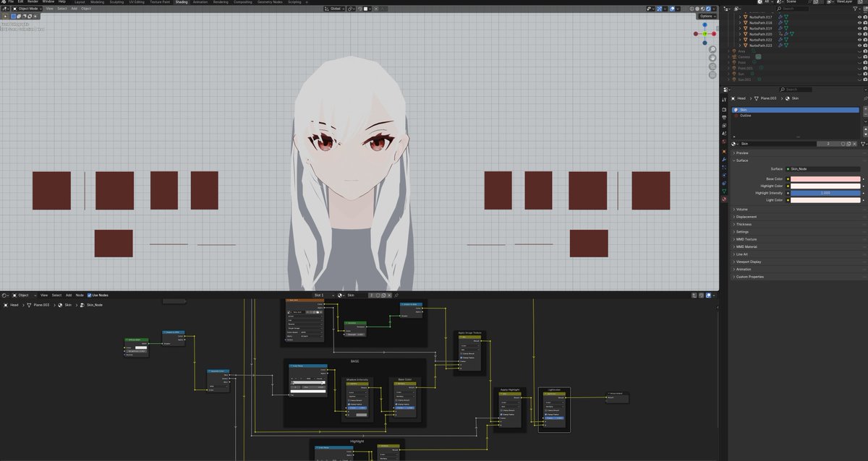Click the blue Z axis gizmo ball

tap(705, 25)
